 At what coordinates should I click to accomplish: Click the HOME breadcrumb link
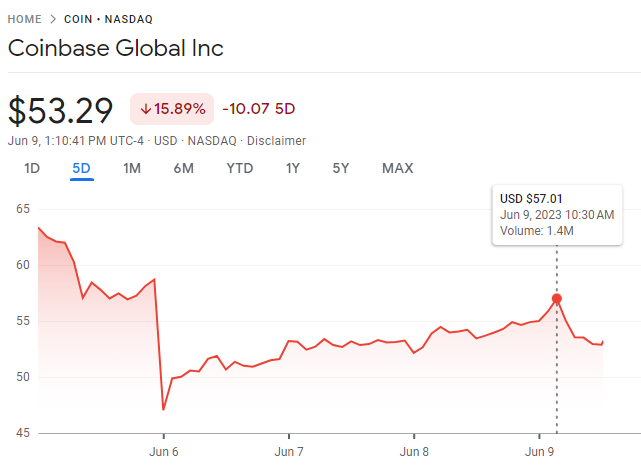(x=26, y=19)
